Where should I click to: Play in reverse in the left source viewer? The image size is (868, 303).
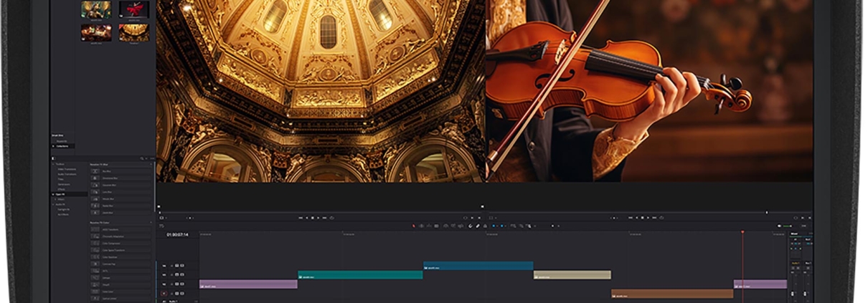307,218
